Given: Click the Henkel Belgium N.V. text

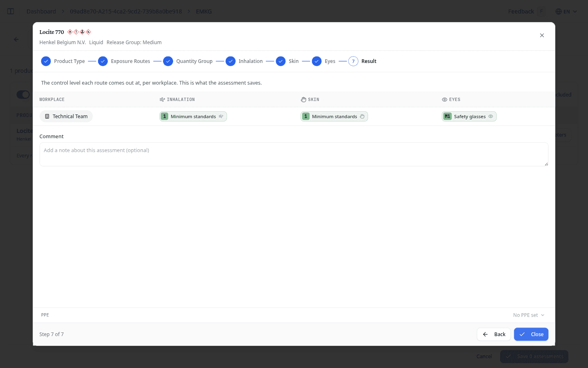Looking at the screenshot, I should (x=62, y=43).
